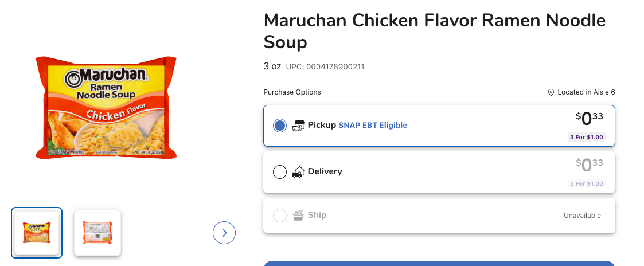The height and width of the screenshot is (266, 644).
Task: Click the Ship box icon
Action: click(298, 216)
